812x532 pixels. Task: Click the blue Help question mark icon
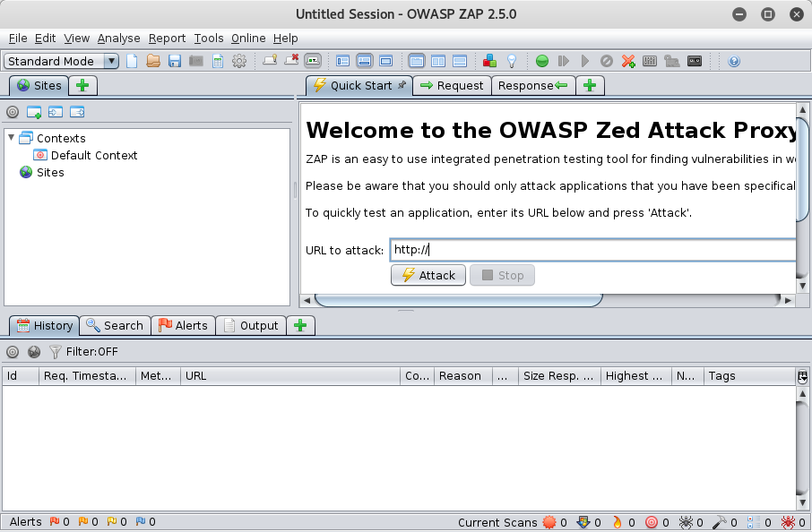point(734,61)
